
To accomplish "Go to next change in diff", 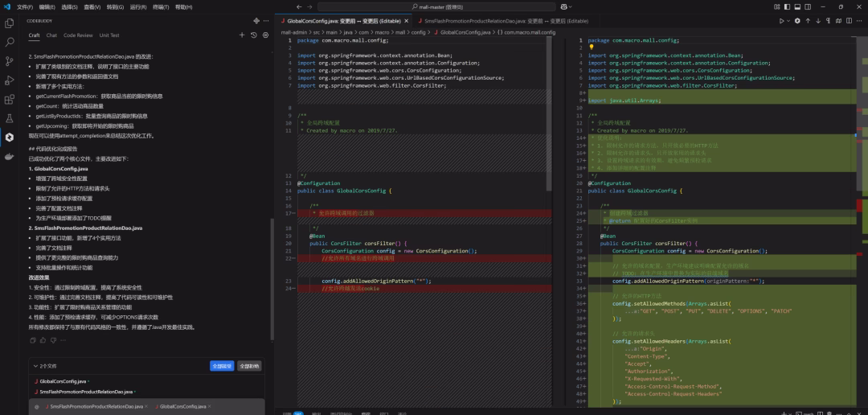I will coord(820,21).
